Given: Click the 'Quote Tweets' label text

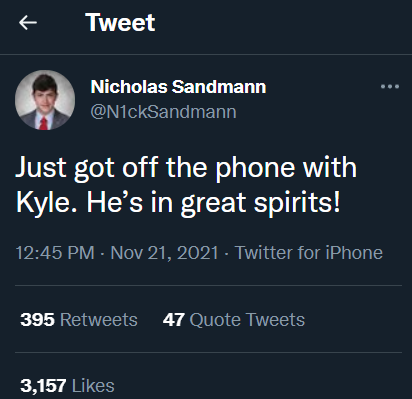Looking at the screenshot, I should [247, 320].
